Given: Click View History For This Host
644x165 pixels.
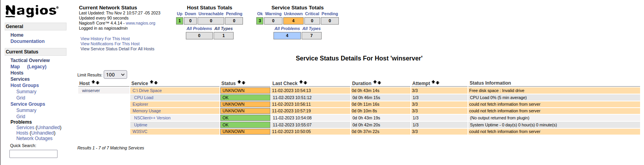Looking at the screenshot, I should (105, 39).
